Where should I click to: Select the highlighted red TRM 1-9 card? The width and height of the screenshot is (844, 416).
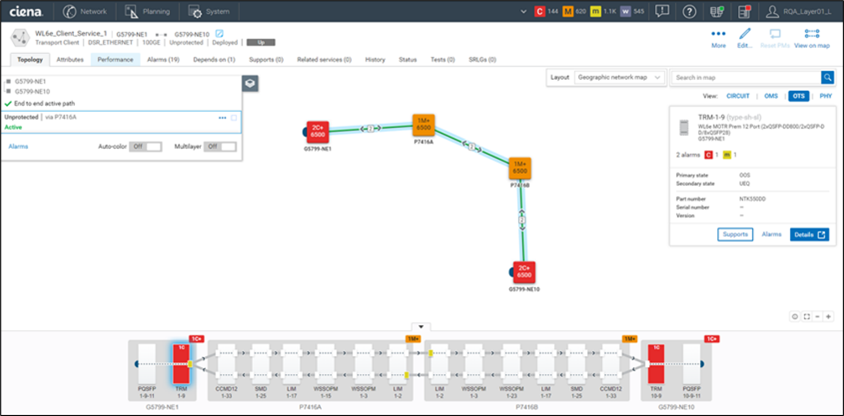tap(181, 364)
